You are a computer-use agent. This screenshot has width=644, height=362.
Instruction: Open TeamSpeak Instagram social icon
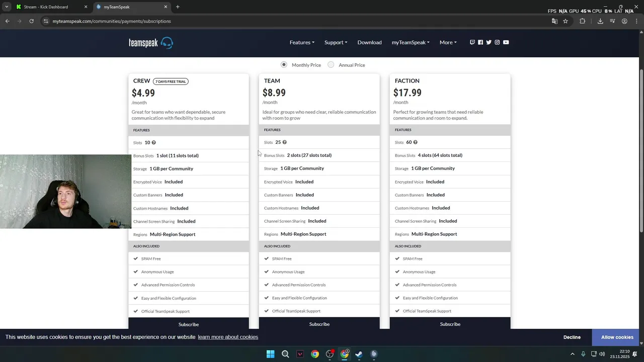(x=497, y=42)
